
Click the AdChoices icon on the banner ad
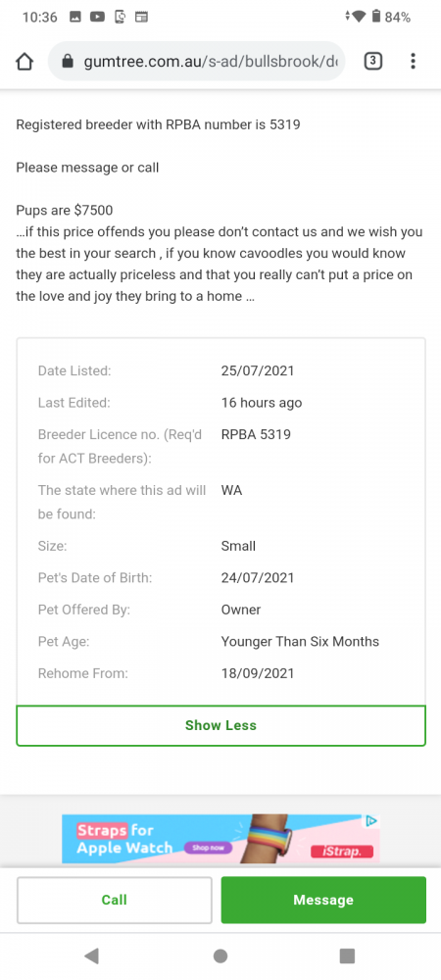click(371, 820)
